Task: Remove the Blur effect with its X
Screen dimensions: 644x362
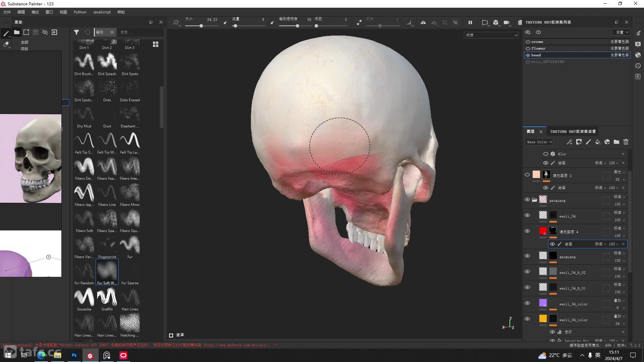Action: click(x=623, y=154)
